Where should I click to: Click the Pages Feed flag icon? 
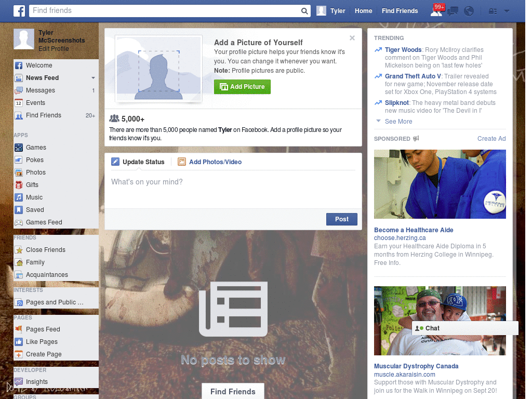(19, 329)
